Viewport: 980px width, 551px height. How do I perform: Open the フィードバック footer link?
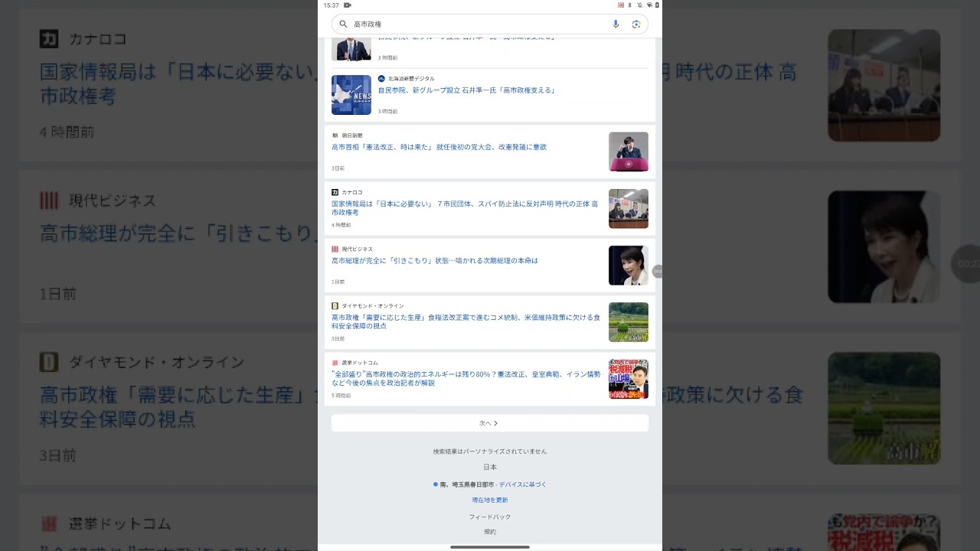coord(490,517)
